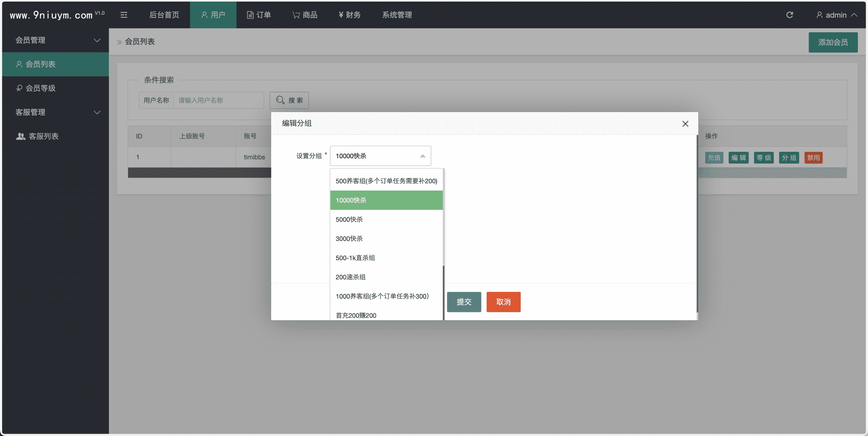This screenshot has height=436, width=868.
Task: Select 会员等级 in the sidebar
Action: (55, 88)
